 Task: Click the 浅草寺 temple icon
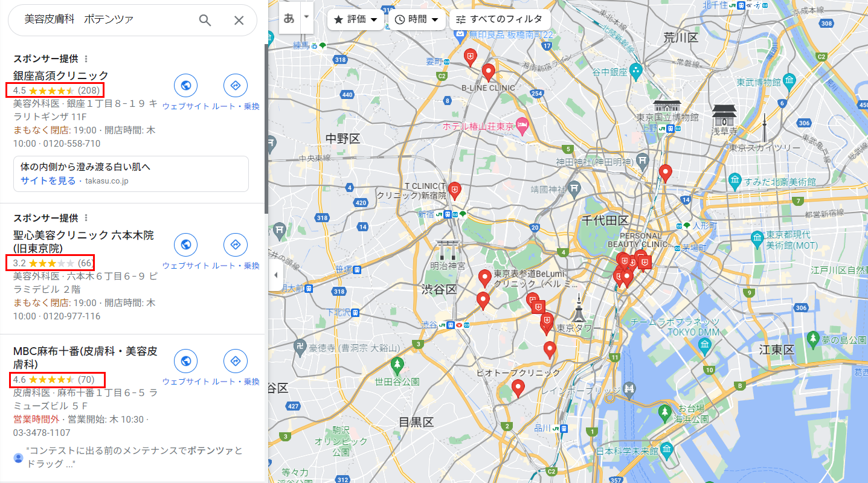point(723,115)
